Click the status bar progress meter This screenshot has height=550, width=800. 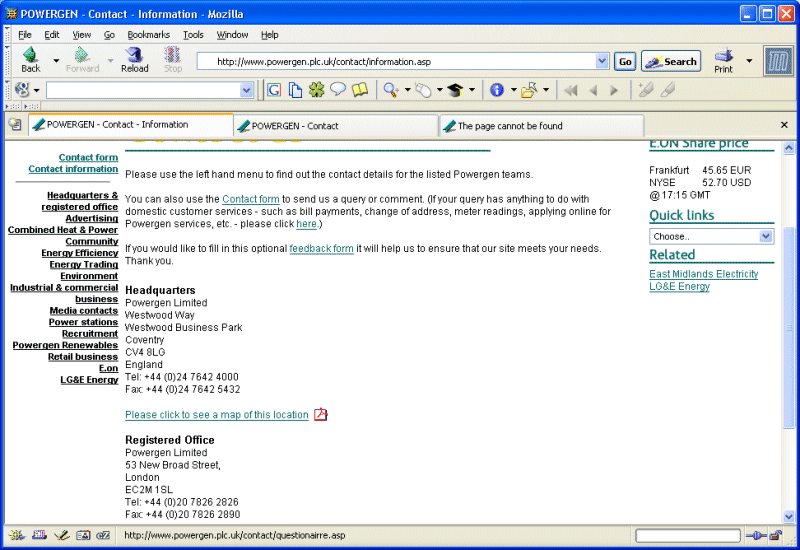[x=688, y=535]
